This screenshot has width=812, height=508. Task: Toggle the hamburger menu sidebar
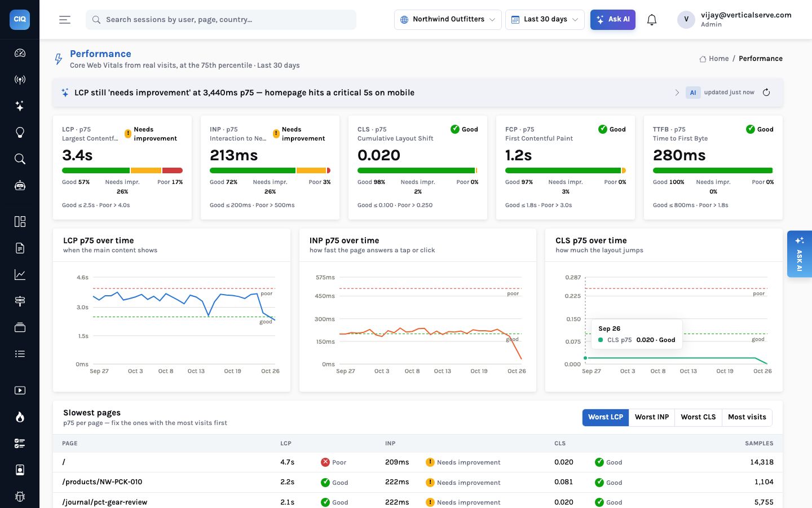tap(65, 20)
